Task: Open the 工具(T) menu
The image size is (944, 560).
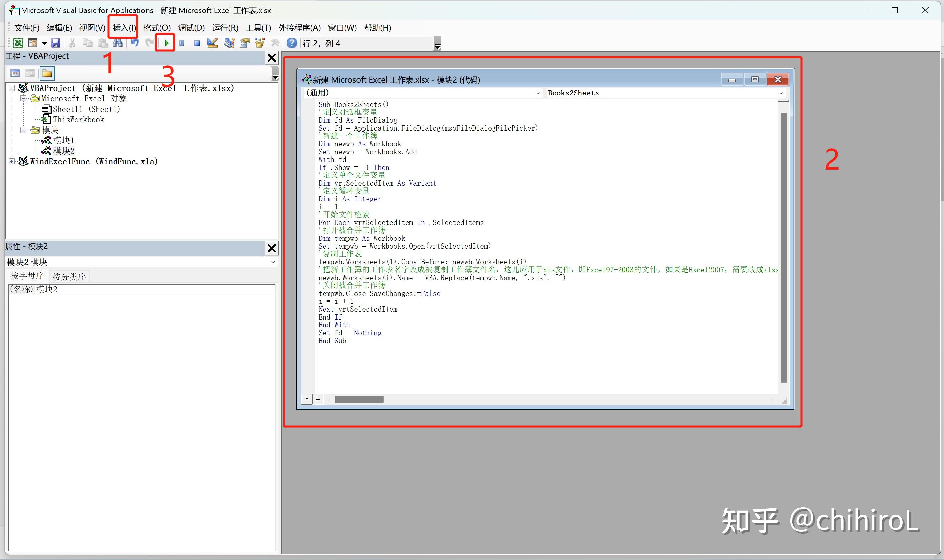Action: [x=259, y=28]
